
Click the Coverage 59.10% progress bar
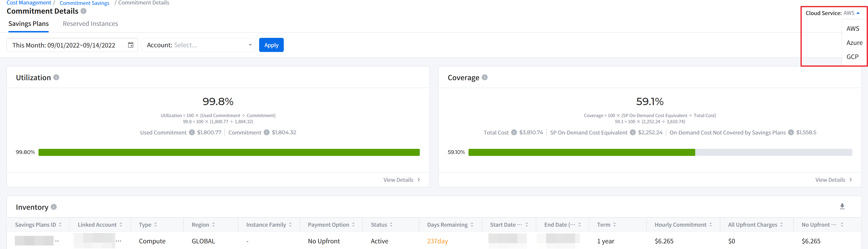coord(660,152)
